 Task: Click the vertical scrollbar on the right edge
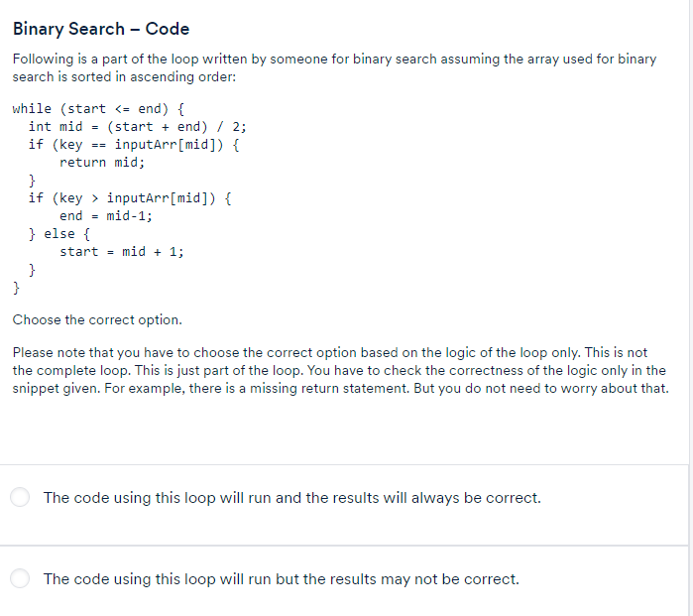click(x=691, y=308)
